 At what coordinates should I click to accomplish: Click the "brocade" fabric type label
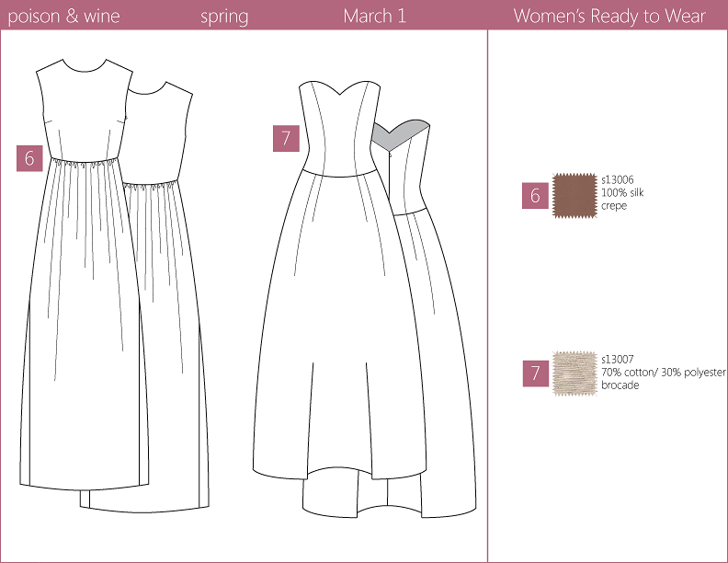click(620, 385)
